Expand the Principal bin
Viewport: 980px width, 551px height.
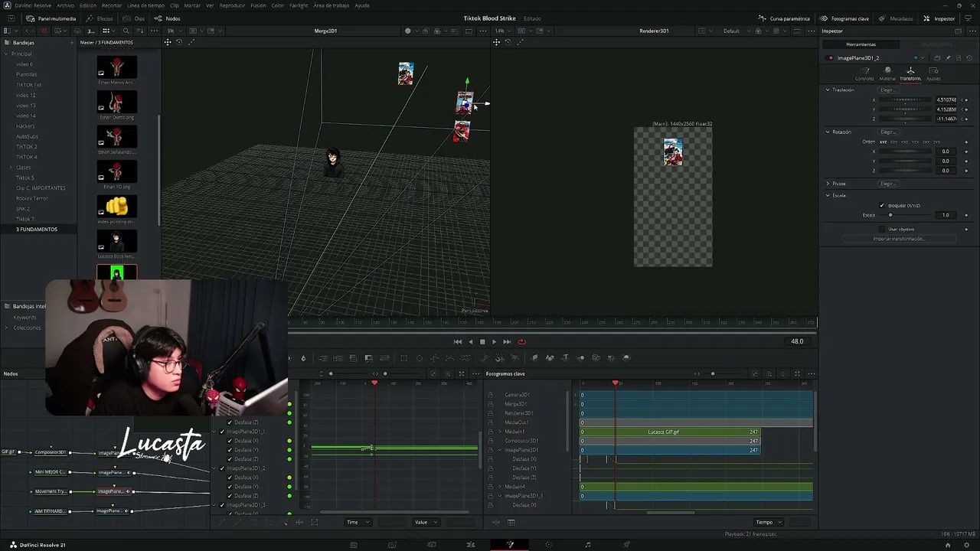point(6,54)
